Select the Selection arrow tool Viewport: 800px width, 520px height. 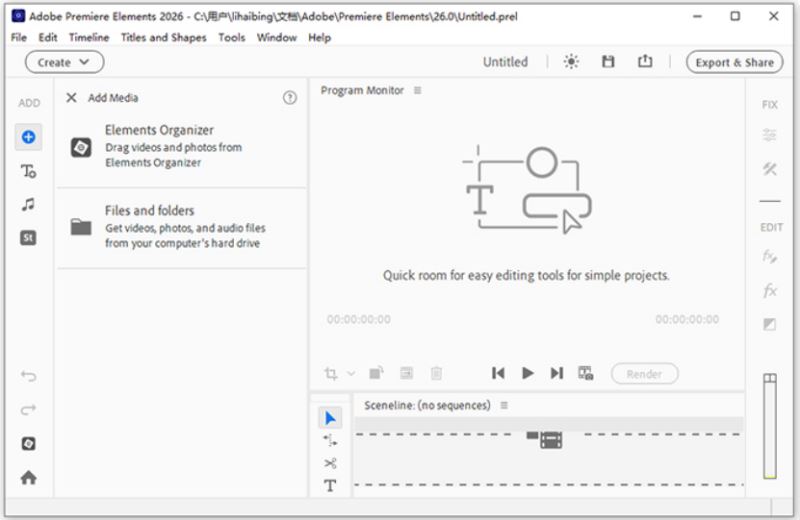point(330,418)
